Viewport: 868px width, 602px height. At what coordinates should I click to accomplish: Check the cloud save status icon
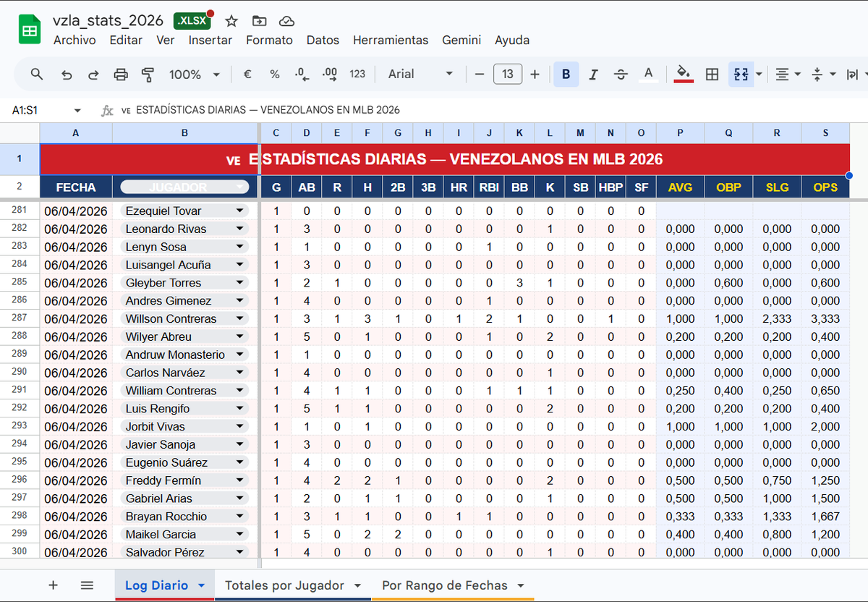(286, 21)
